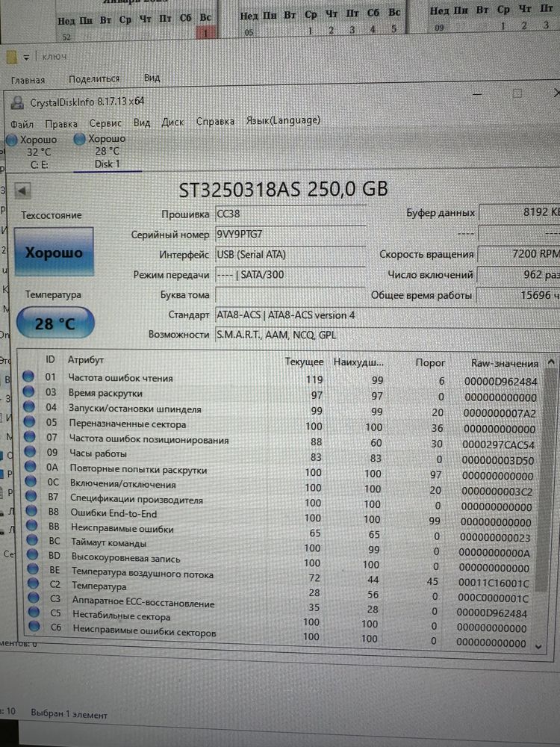Click the status dot for attribute BB
560x747 pixels.
(32, 525)
